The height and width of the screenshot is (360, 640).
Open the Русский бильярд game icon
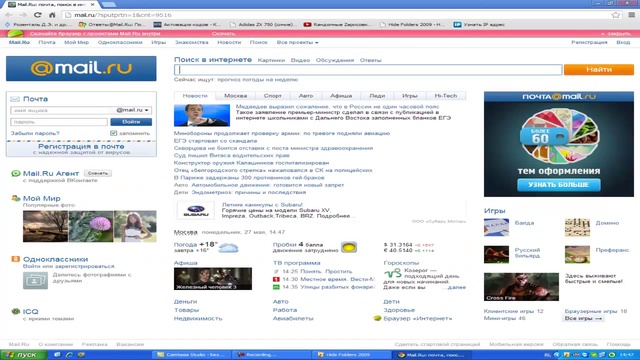pos(496,254)
